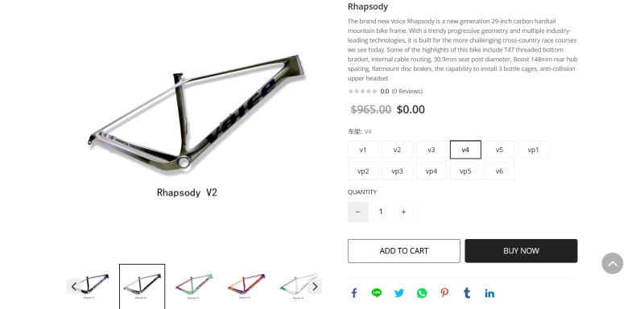Share product on LinkedIn

coord(489,293)
